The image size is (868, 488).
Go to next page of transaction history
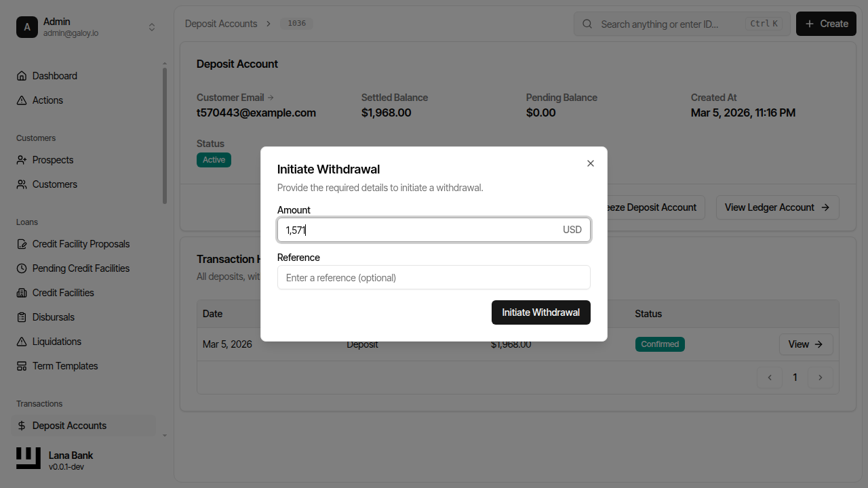click(x=821, y=378)
